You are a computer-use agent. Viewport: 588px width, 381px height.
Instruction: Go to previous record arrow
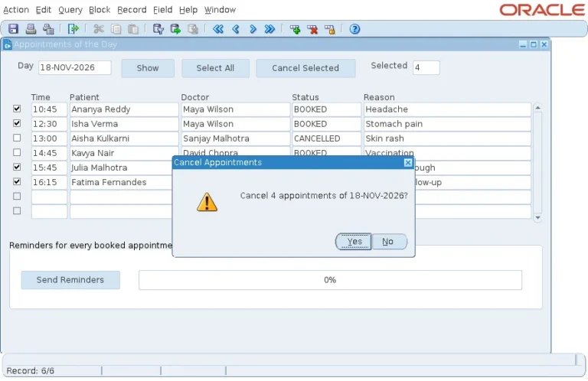[x=236, y=29]
